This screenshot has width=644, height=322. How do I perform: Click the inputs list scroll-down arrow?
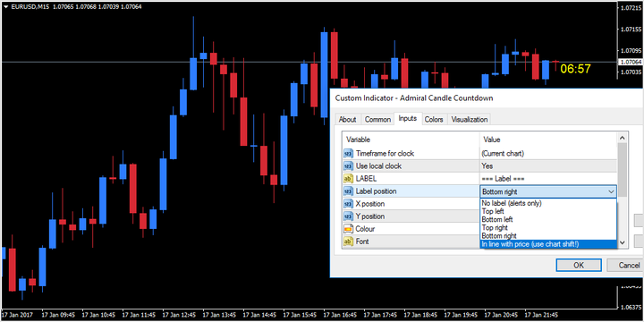623,242
